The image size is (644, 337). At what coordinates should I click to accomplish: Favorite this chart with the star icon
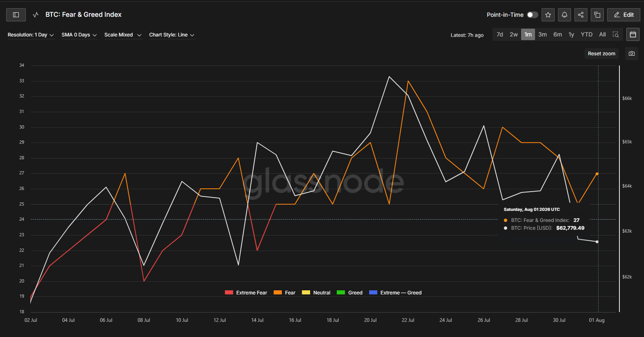click(x=548, y=15)
